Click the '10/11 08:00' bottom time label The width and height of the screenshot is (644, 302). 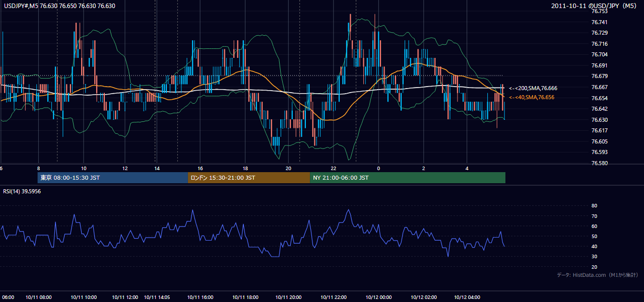38,297
